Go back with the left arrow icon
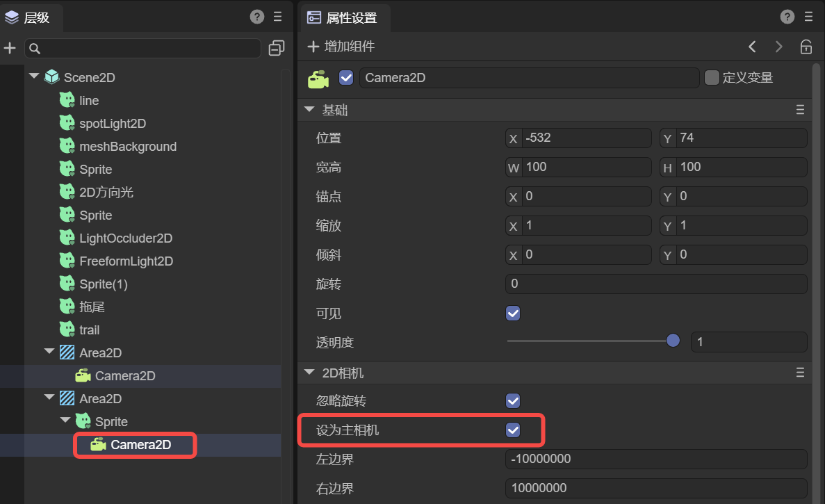 (752, 47)
